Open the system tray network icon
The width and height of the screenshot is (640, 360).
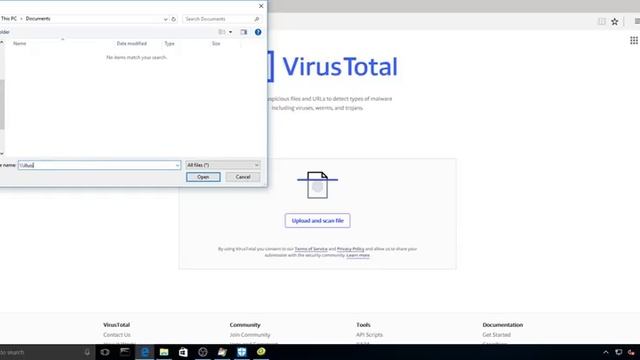pos(619,352)
